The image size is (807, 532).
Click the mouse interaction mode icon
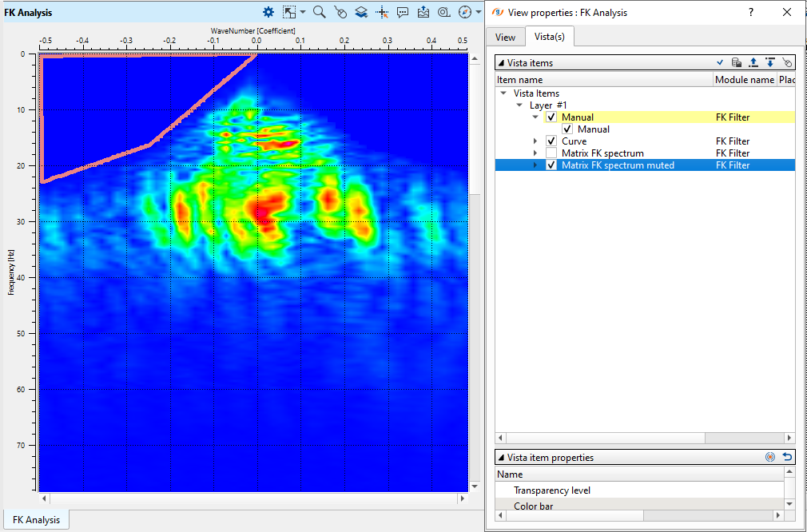(x=340, y=12)
